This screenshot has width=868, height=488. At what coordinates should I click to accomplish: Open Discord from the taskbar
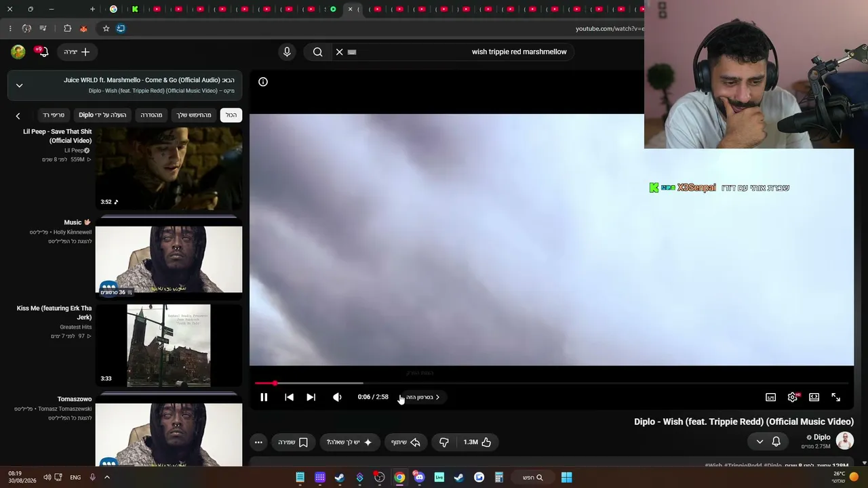pyautogui.click(x=419, y=477)
